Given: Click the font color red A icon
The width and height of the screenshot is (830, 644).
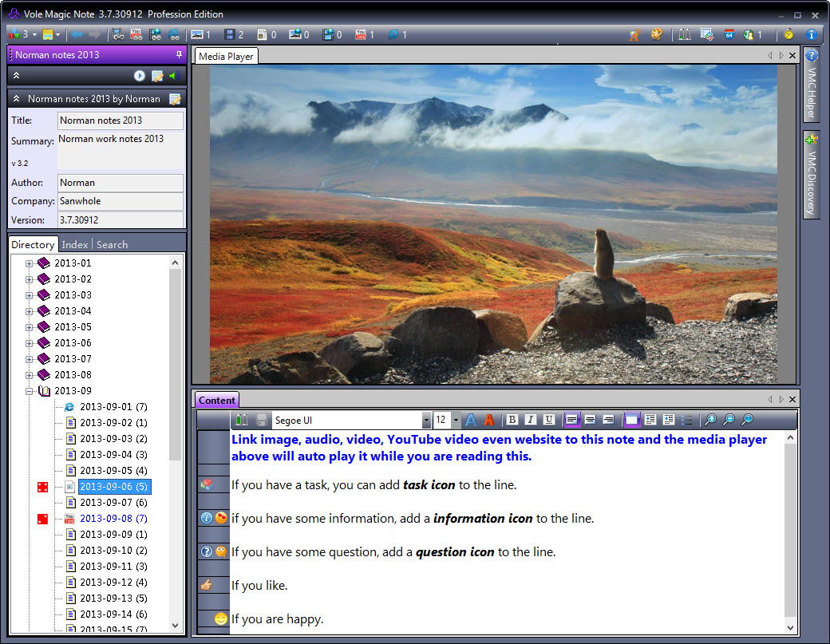Looking at the screenshot, I should (489, 420).
